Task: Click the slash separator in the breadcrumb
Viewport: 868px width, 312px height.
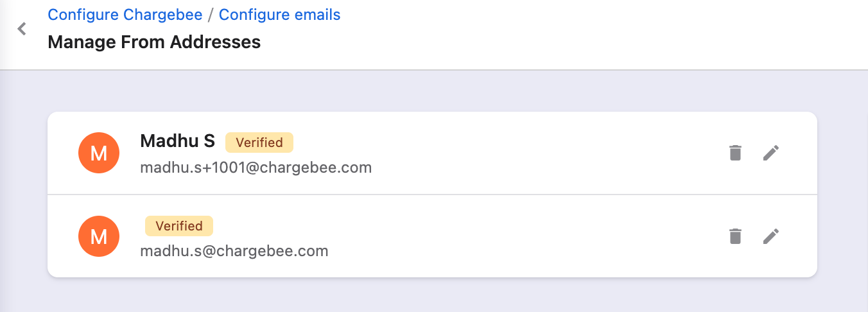Action: [x=211, y=15]
